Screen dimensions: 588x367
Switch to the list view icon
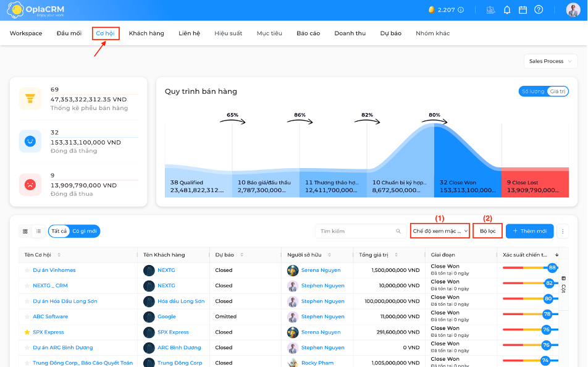pyautogui.click(x=39, y=231)
